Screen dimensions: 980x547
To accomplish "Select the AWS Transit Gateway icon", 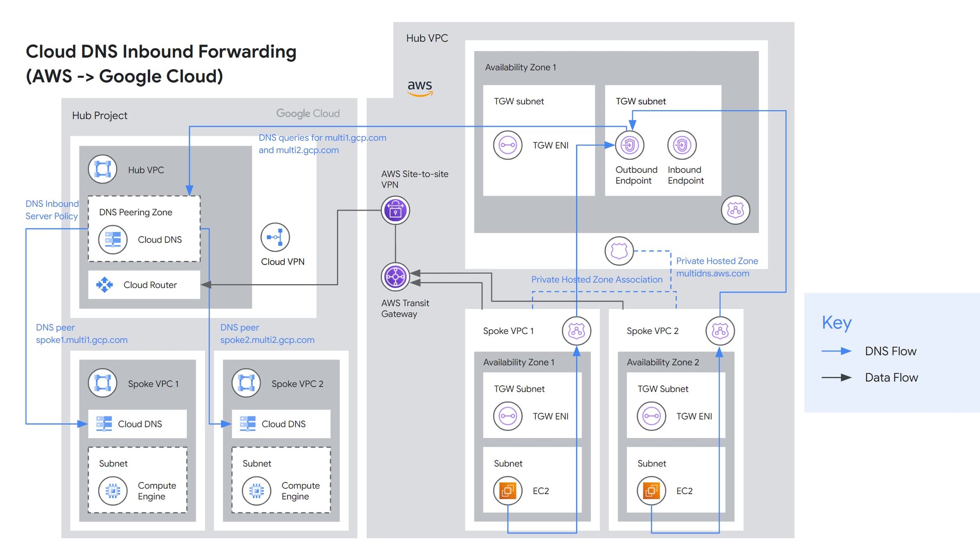I will [x=395, y=277].
